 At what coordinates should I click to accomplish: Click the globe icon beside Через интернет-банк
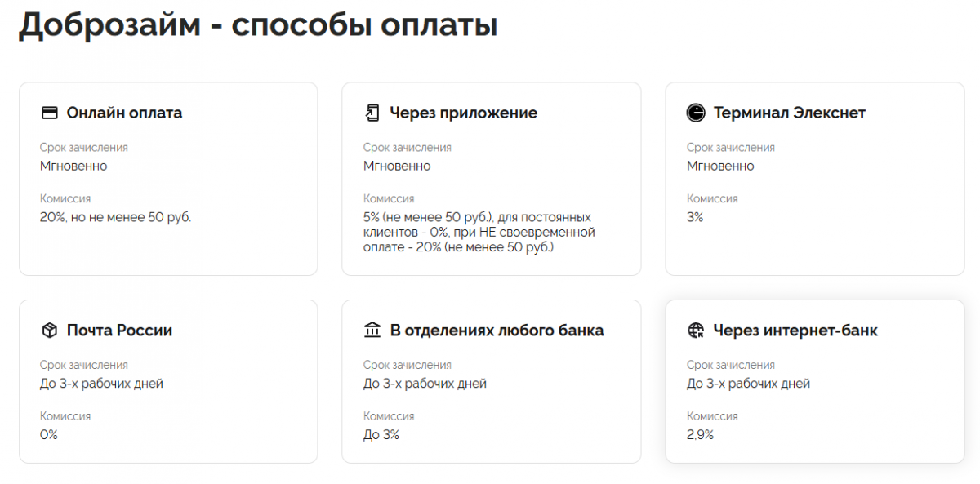tap(696, 331)
